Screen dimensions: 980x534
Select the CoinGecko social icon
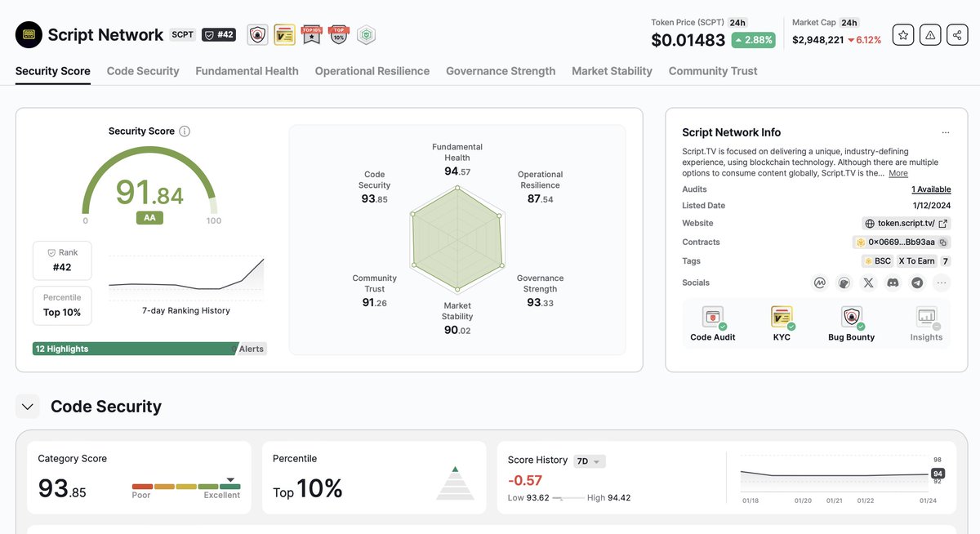(x=844, y=283)
